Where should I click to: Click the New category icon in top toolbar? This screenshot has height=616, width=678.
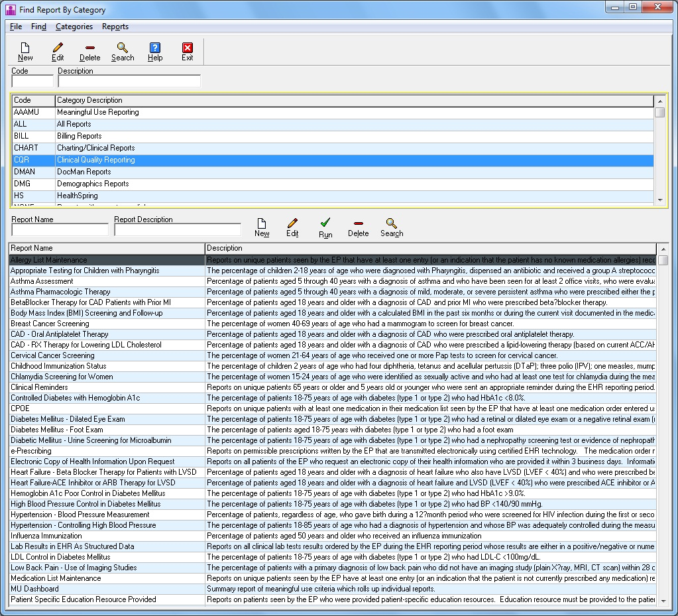pyautogui.click(x=25, y=52)
